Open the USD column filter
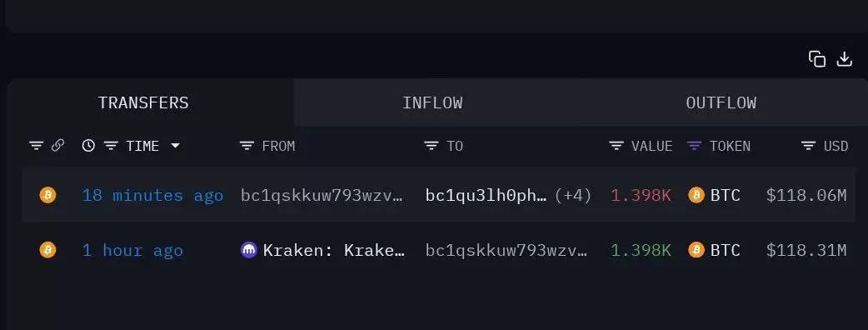The height and width of the screenshot is (330, 868). [x=808, y=146]
